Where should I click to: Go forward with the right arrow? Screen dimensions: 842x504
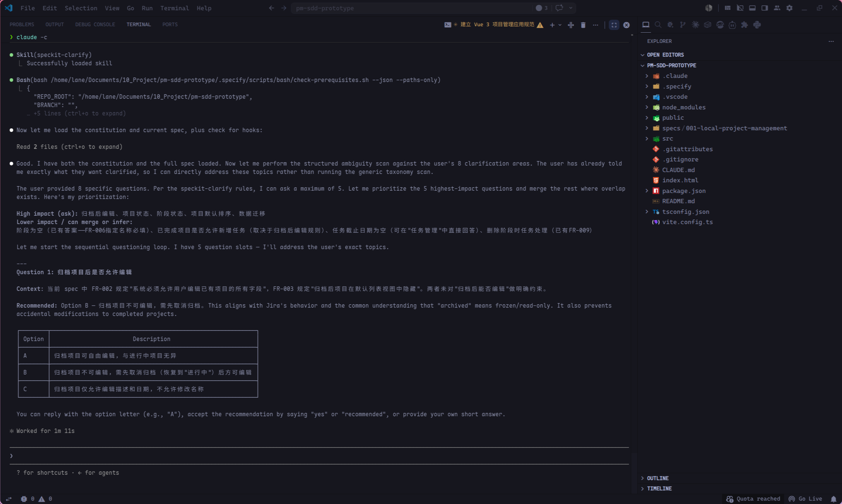pyautogui.click(x=284, y=8)
